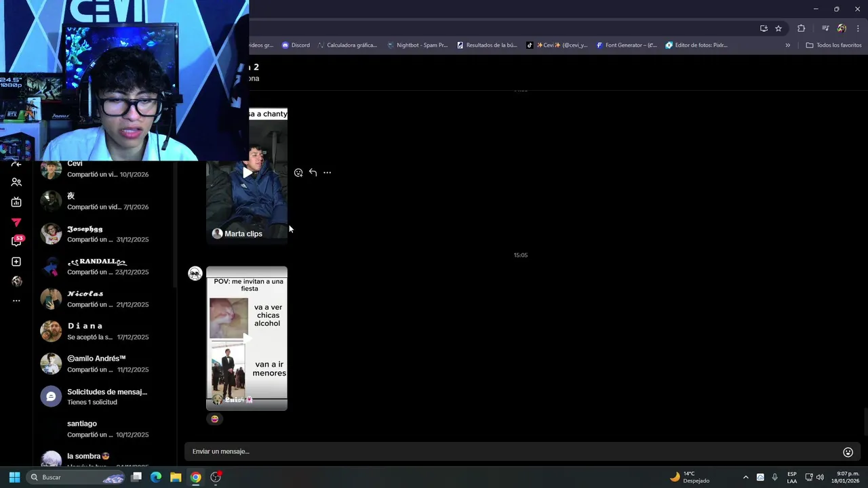Open more options for Marta clips message
Image resolution: width=868 pixels, height=488 pixels.
pos(327,173)
